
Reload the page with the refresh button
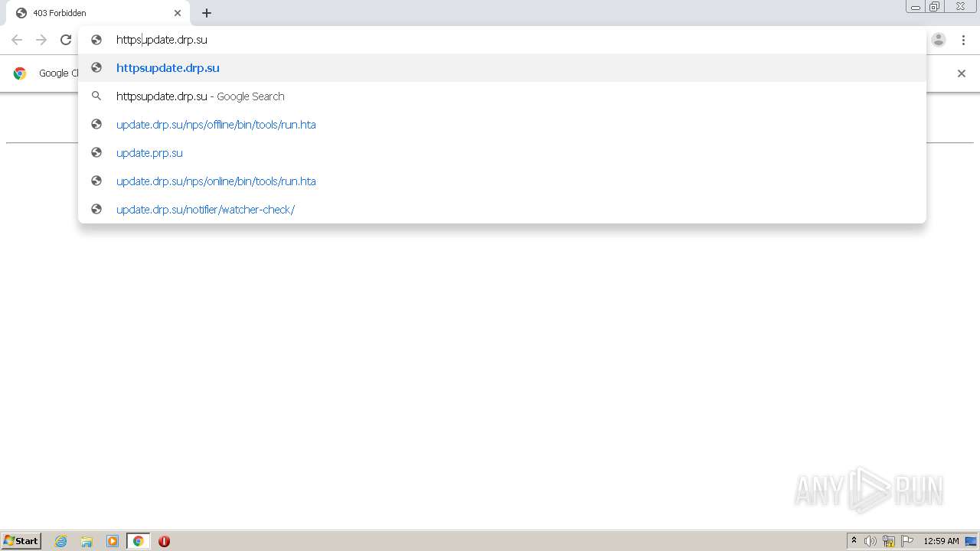[66, 40]
